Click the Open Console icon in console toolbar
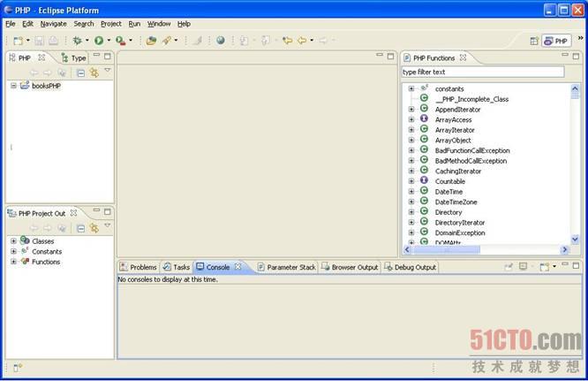 tap(544, 267)
